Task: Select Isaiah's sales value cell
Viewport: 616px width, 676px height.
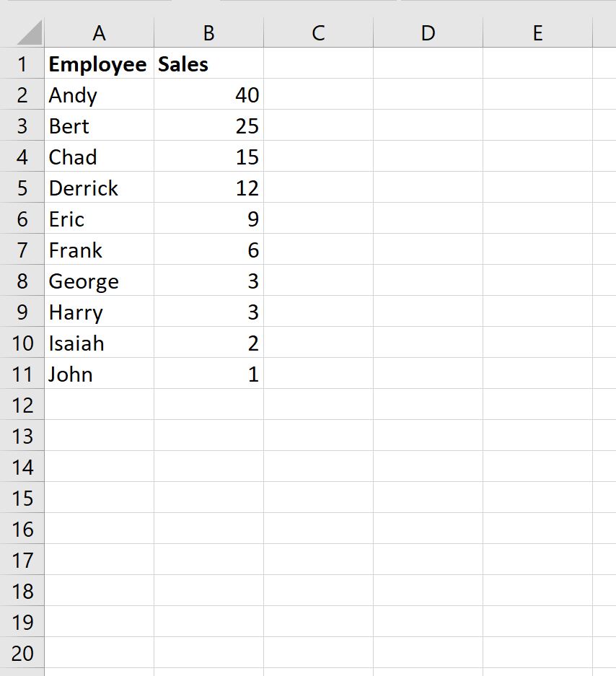Action: (x=208, y=343)
